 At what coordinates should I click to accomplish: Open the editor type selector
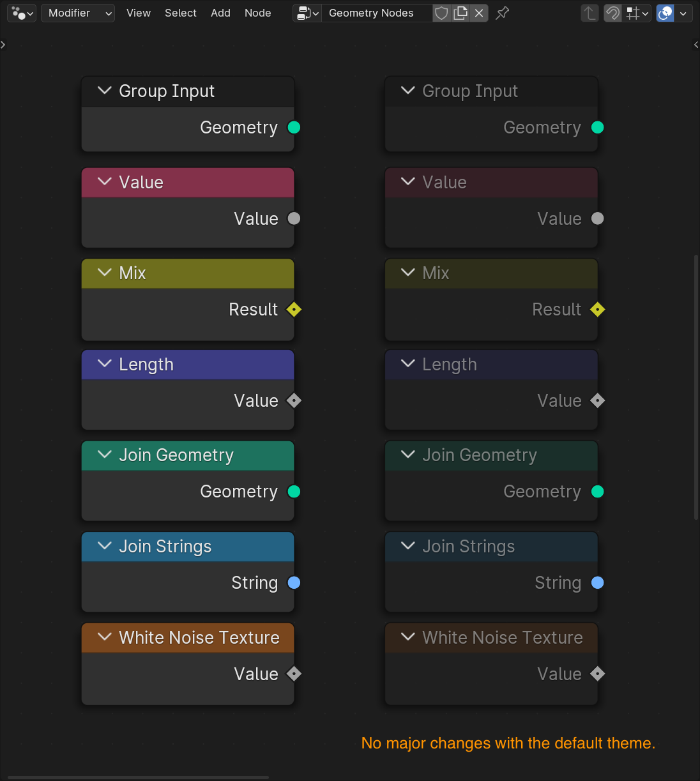click(x=22, y=13)
